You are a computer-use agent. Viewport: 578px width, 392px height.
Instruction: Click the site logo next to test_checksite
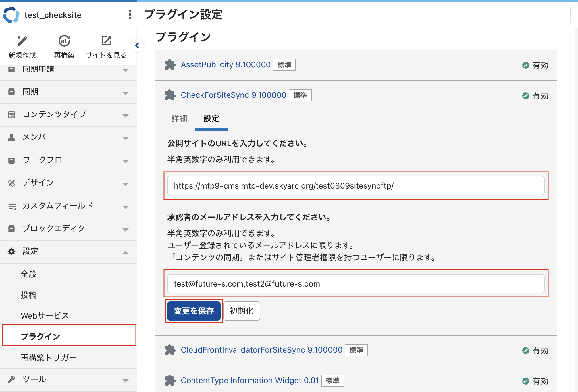pos(11,15)
